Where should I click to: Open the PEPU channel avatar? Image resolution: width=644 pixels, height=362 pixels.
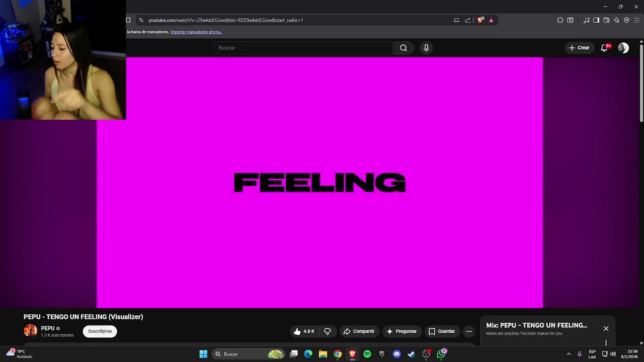pos(30,331)
